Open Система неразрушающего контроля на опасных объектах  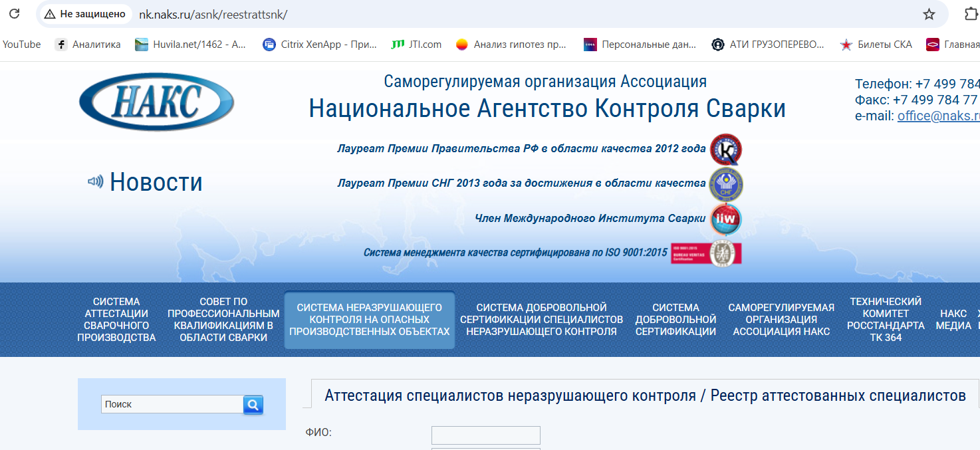point(370,320)
